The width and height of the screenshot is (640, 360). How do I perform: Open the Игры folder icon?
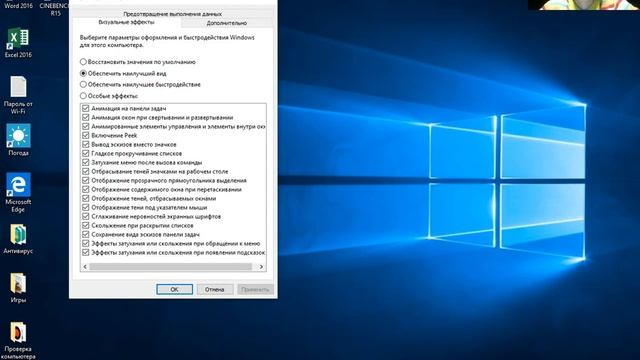(x=18, y=288)
